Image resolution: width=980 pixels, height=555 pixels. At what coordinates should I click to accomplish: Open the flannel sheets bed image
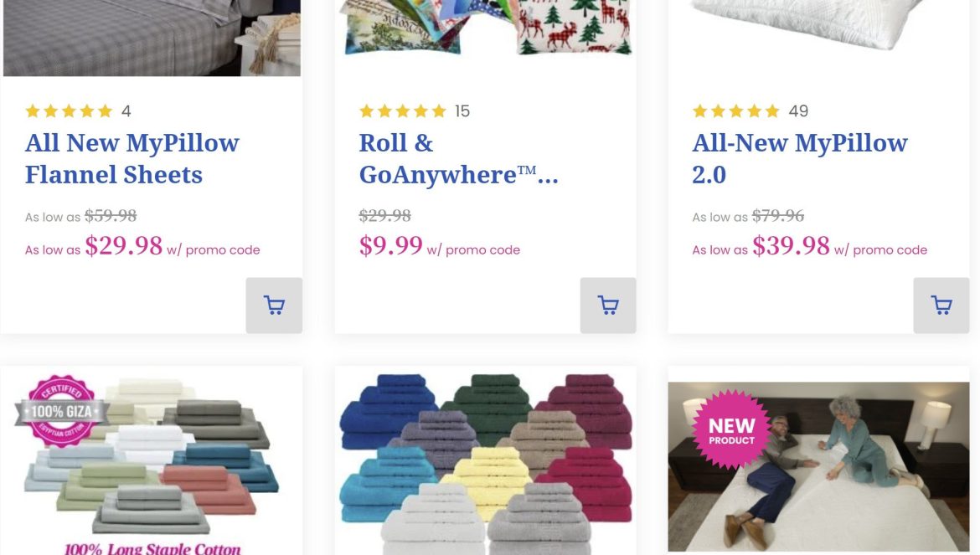coord(152,38)
